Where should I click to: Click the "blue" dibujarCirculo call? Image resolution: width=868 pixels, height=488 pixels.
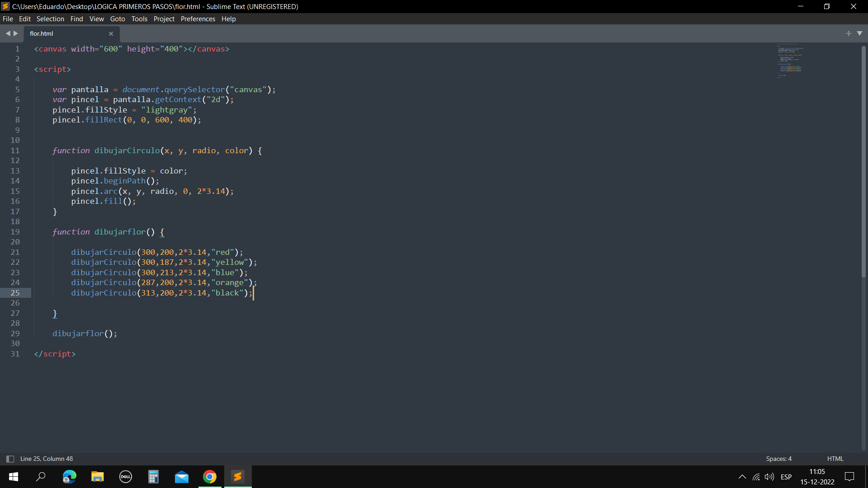159,272
